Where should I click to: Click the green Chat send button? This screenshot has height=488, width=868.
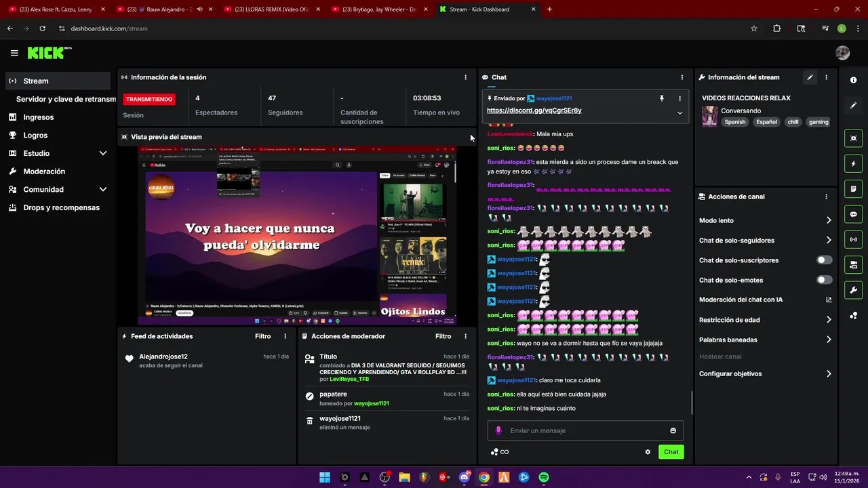click(x=671, y=452)
